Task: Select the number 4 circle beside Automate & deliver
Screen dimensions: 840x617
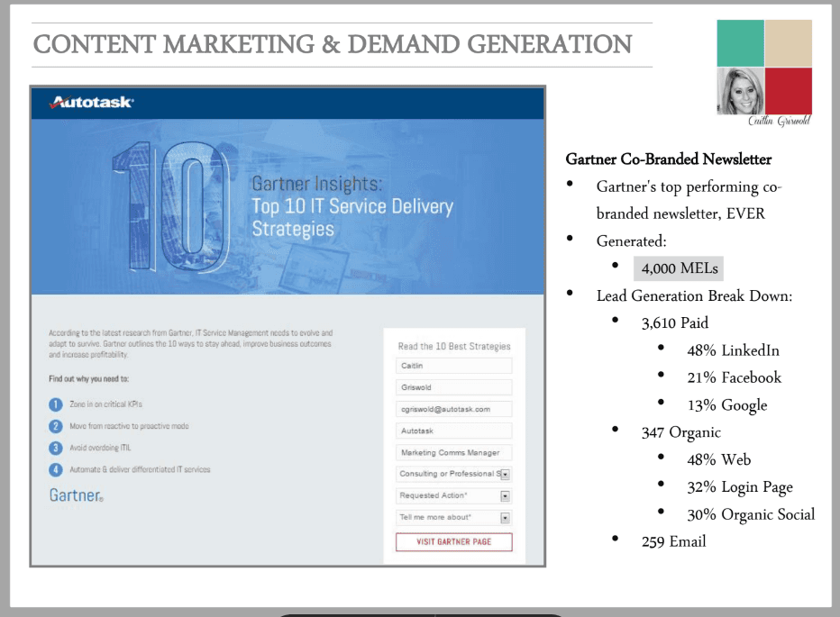Action: (x=56, y=469)
